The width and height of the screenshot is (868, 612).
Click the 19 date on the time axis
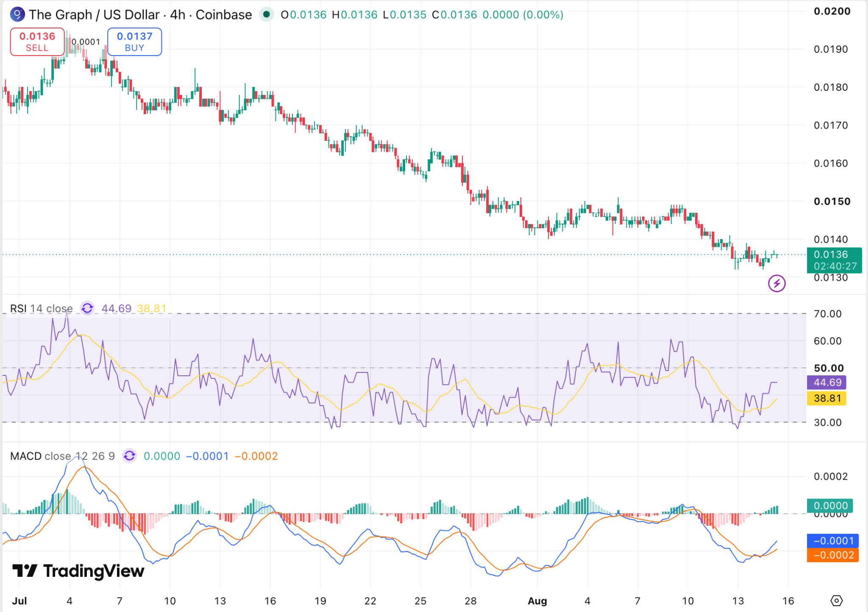pyautogui.click(x=320, y=601)
